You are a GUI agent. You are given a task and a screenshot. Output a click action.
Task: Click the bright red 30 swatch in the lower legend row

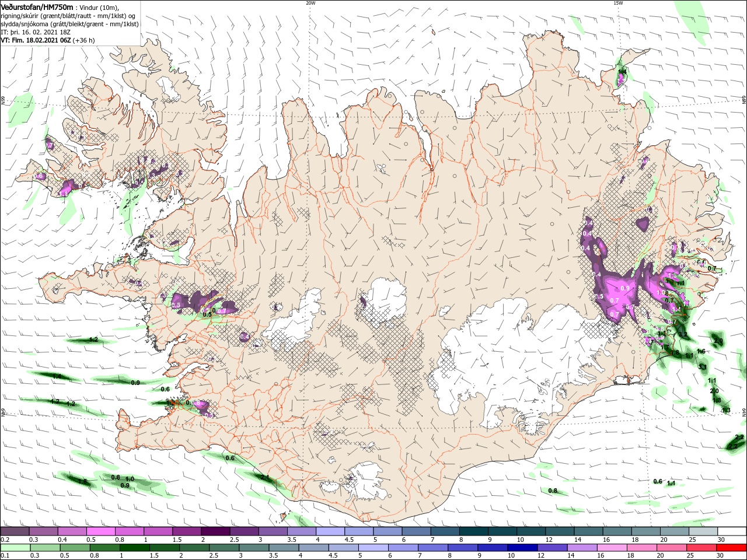pyautogui.click(x=732, y=548)
